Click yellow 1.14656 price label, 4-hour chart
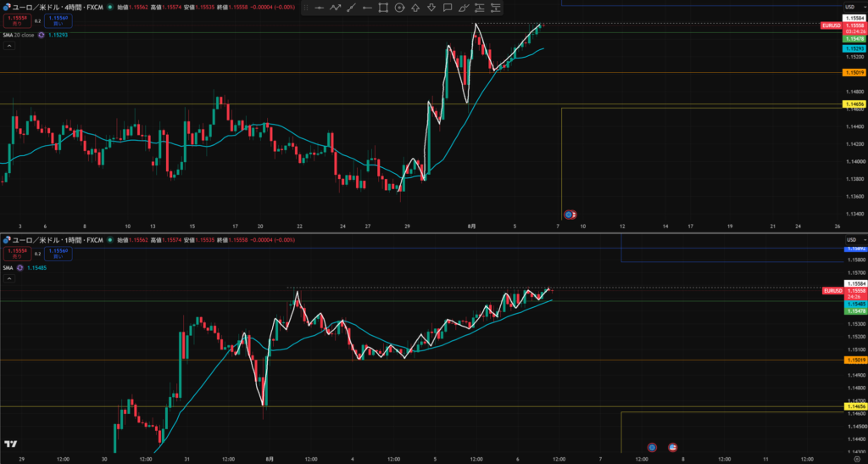 (854, 104)
